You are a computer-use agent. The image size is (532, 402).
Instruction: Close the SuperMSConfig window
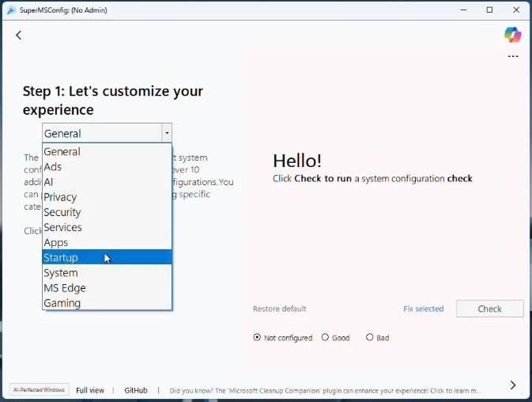516,9
